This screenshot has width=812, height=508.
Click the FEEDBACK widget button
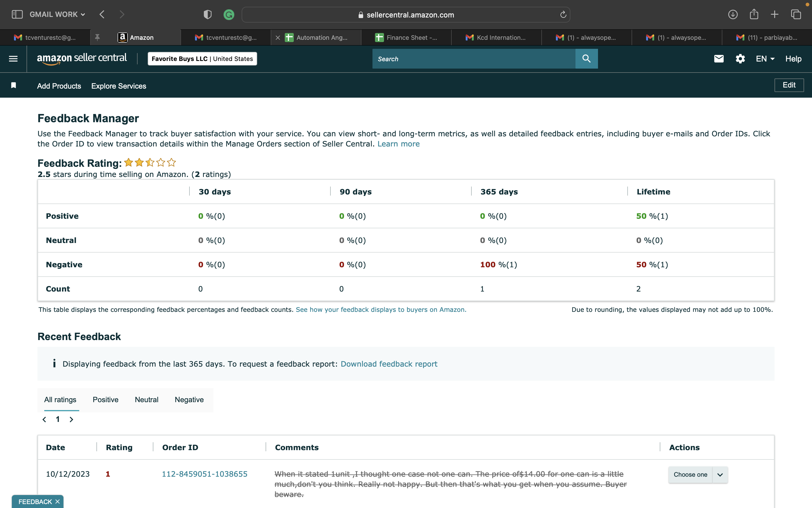35,501
